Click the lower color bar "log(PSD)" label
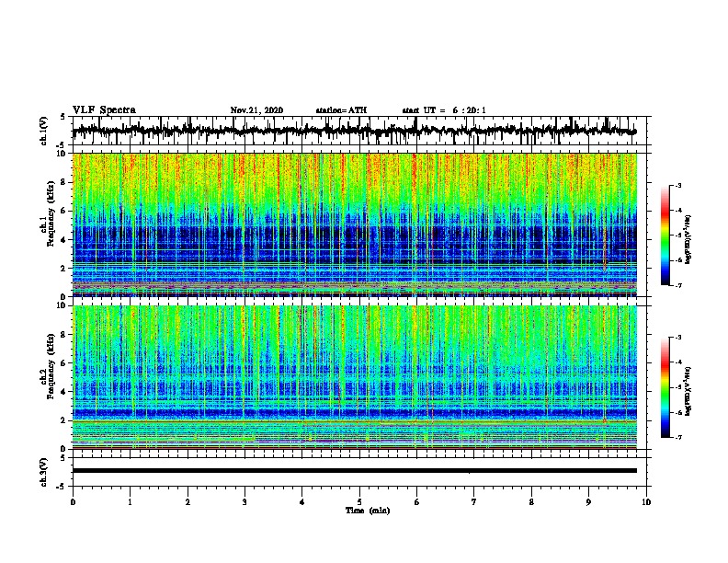Screen dimensions: 728x563 pyautogui.click(x=688, y=392)
